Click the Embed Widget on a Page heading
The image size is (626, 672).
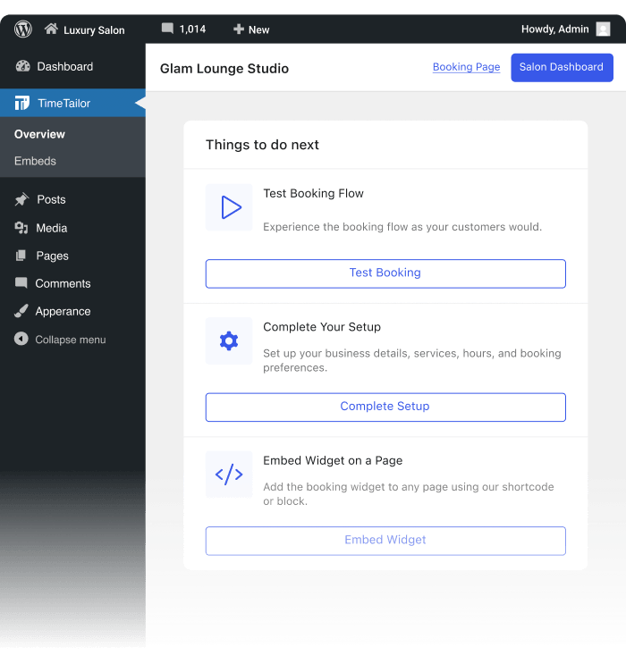pos(333,460)
